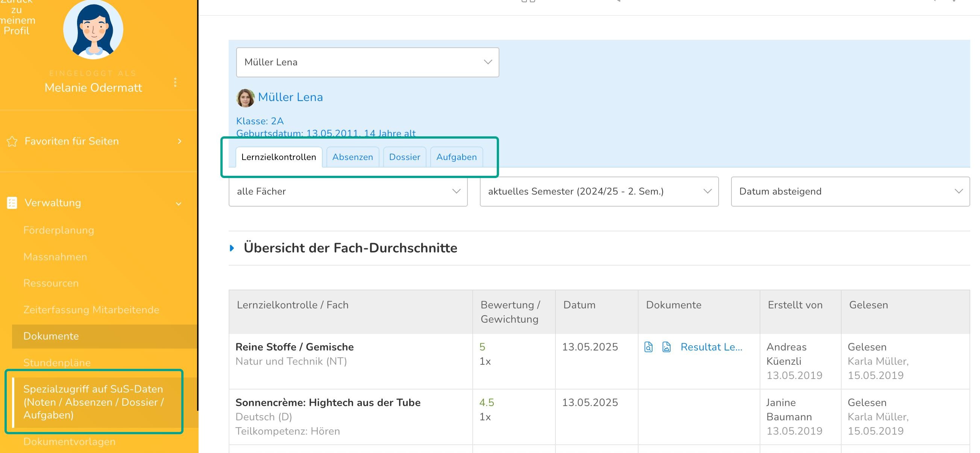
Task: Click the Müller Lena name link
Action: [290, 97]
